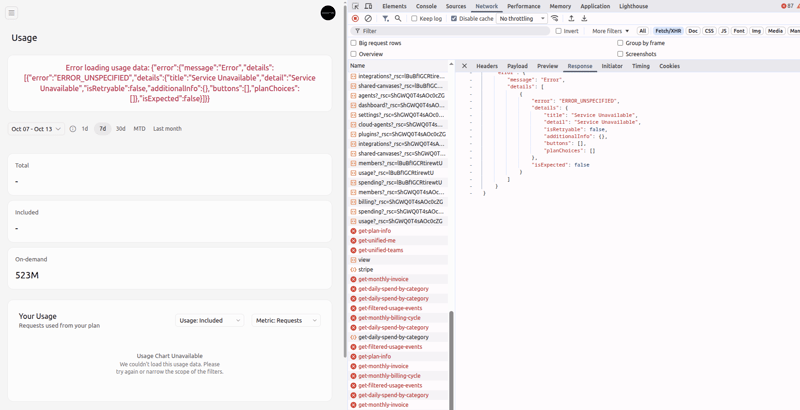800x410 pixels.
Task: Enable the Screenshots checkbox
Action: pos(620,54)
